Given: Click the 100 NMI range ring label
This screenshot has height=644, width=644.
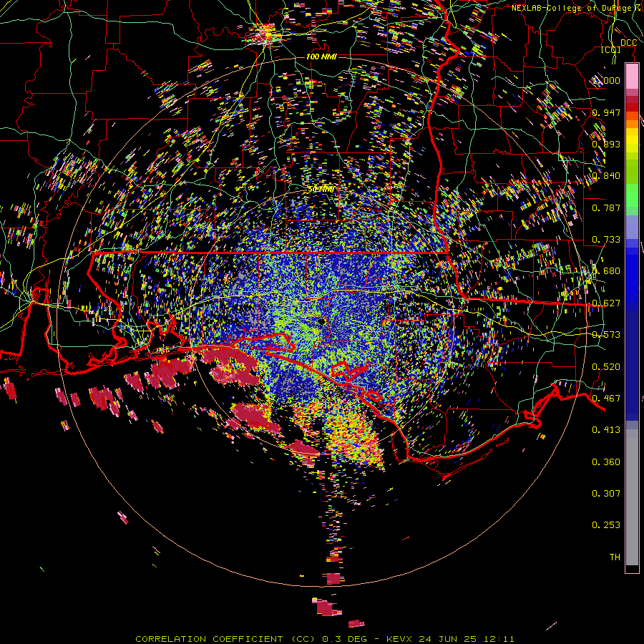Looking at the screenshot, I should point(321,57).
